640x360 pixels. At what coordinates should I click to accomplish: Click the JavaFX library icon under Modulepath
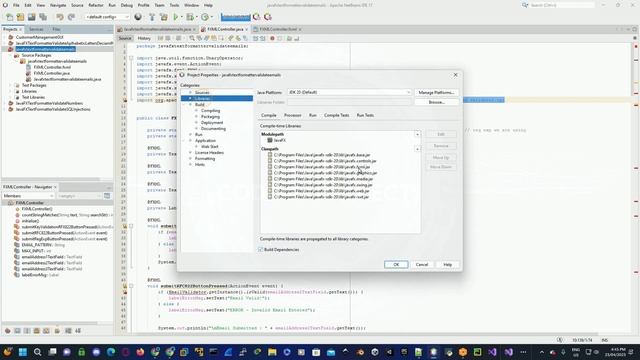coord(270,140)
